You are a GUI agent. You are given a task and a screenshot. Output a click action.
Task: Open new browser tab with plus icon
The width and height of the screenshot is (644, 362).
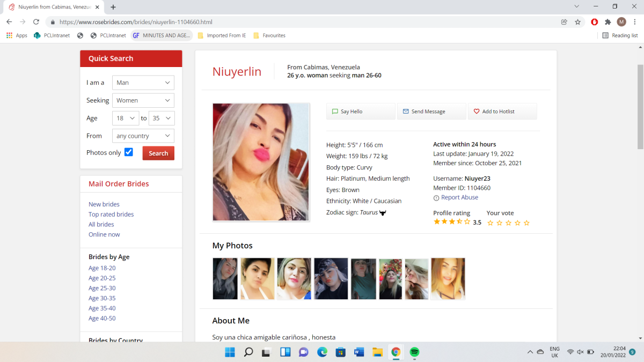coord(113,7)
